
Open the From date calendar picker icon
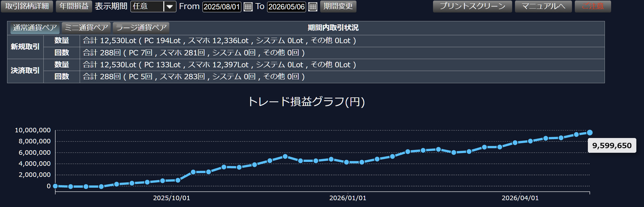coord(248,6)
